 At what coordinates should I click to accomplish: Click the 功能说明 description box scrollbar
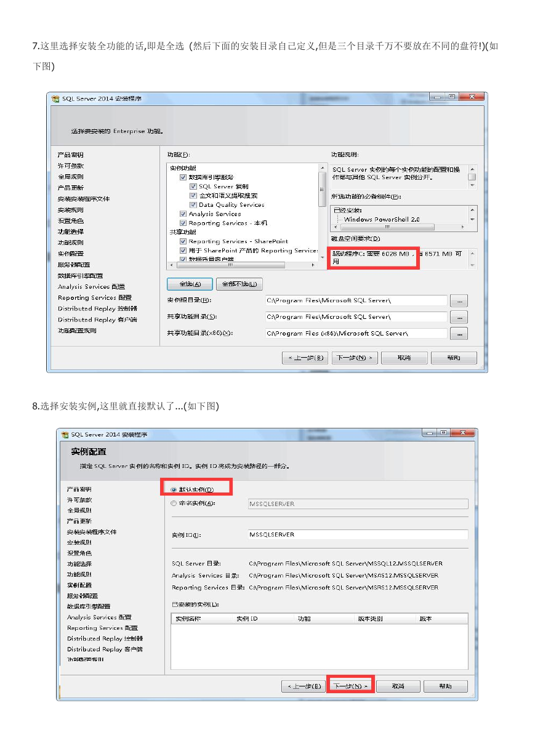point(472,177)
